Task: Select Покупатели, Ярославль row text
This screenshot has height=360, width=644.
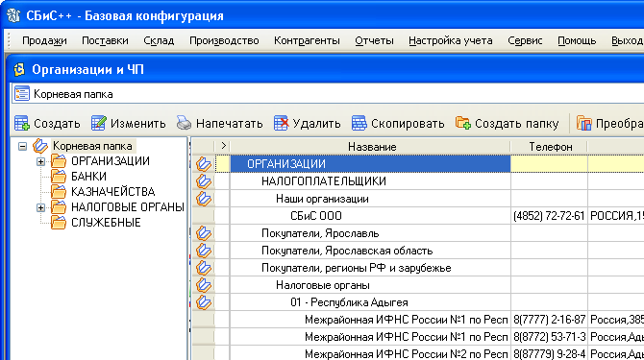Action: (320, 233)
